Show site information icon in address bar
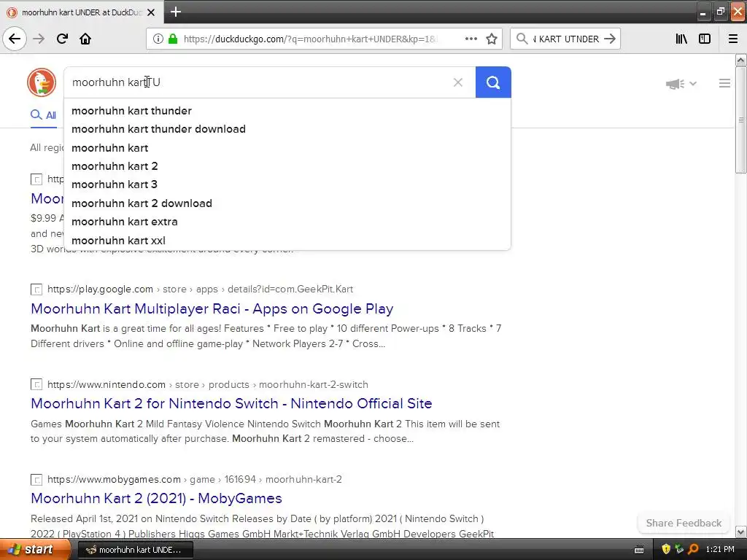This screenshot has height=560, width=747. pos(158,39)
